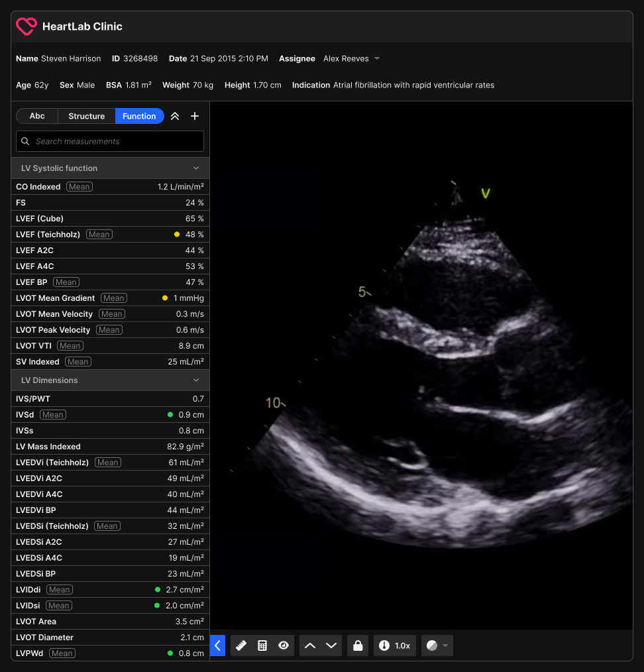Toggle the lock icon in toolbar
The image size is (644, 672).
point(358,645)
